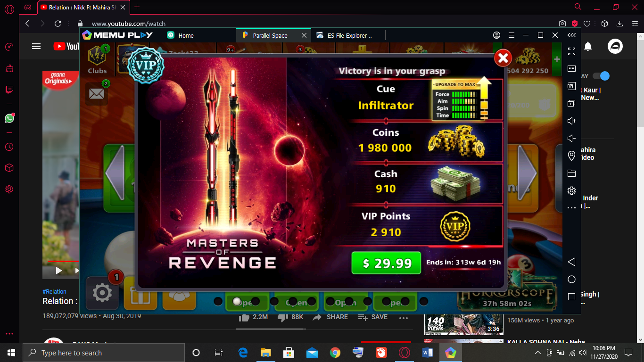Open Word from the Windows taskbar
The width and height of the screenshot is (644, 362).
[428, 353]
